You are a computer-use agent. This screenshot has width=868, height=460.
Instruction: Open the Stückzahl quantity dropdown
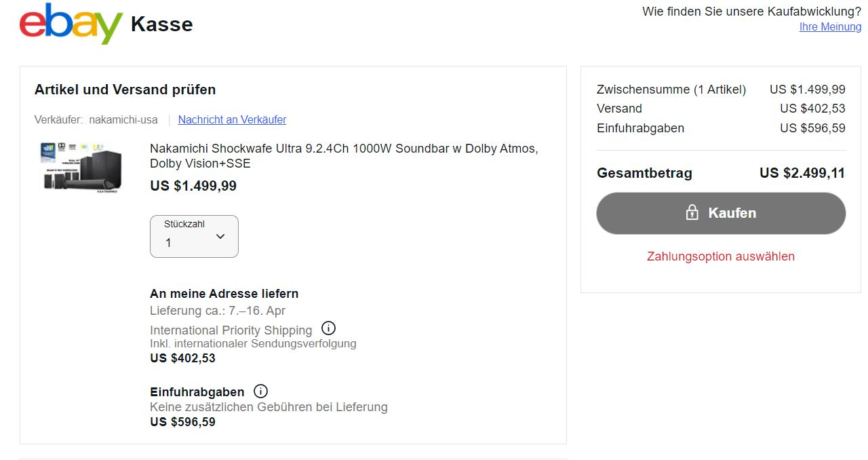pos(194,236)
